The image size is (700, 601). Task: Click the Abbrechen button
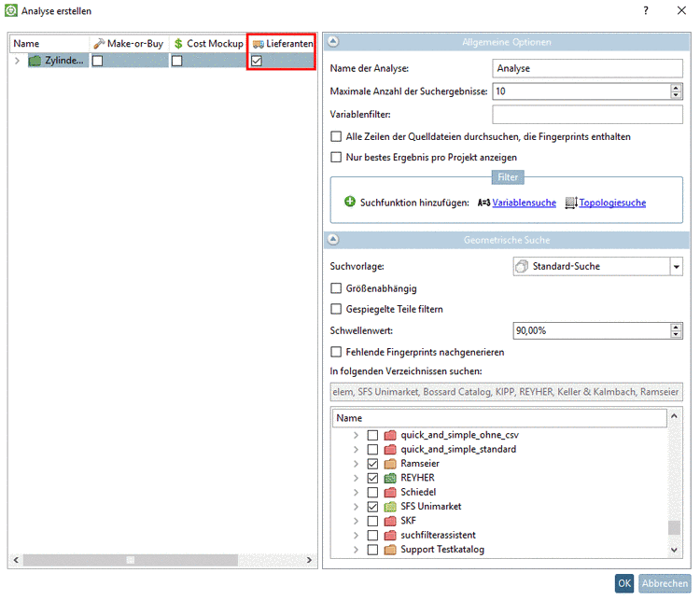click(x=665, y=583)
